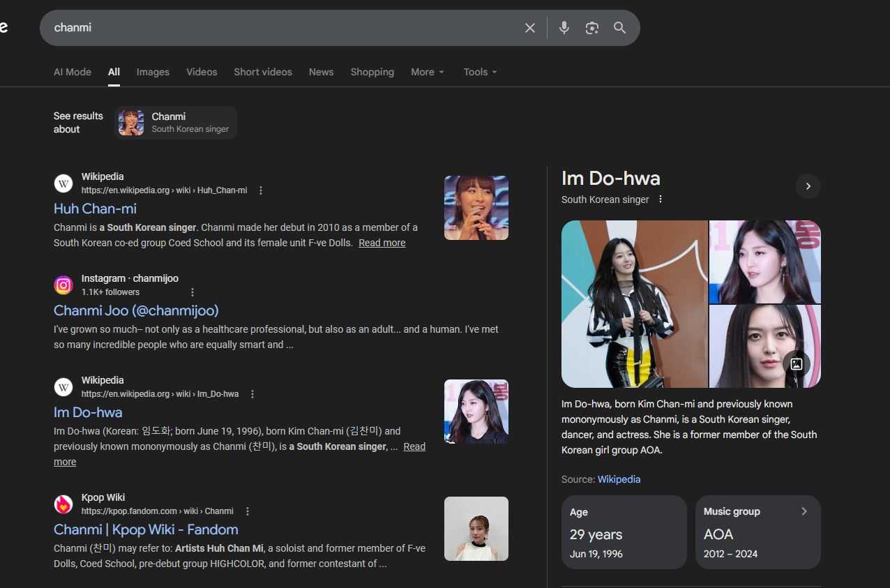This screenshot has height=588, width=890.
Task: Open search by image with the camera icon
Action: tap(592, 28)
